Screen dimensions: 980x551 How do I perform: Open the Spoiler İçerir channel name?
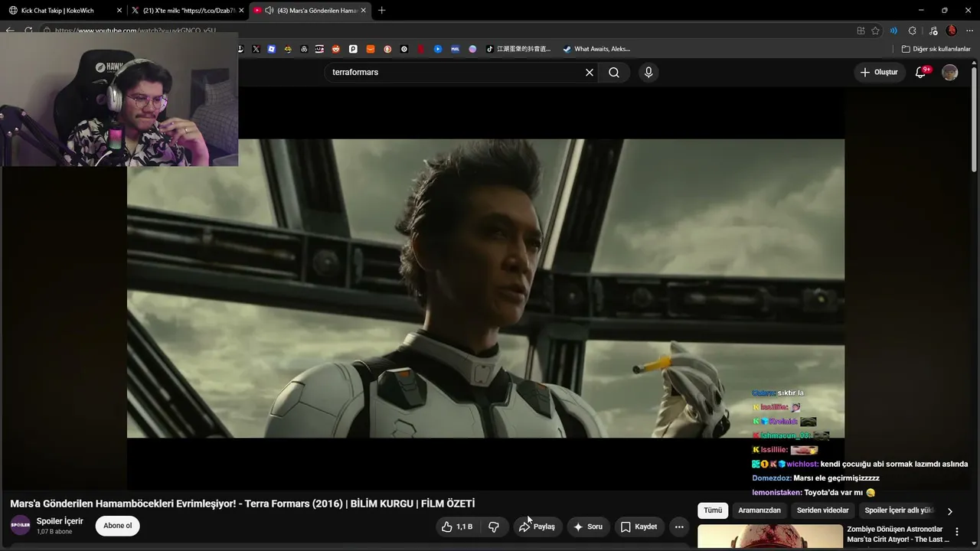60,521
